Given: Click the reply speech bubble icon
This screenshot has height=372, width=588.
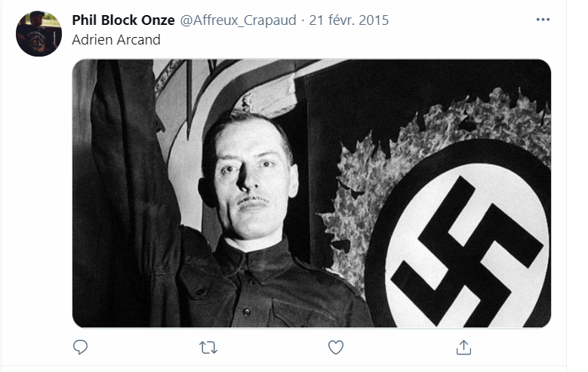Looking at the screenshot, I should point(80,347).
